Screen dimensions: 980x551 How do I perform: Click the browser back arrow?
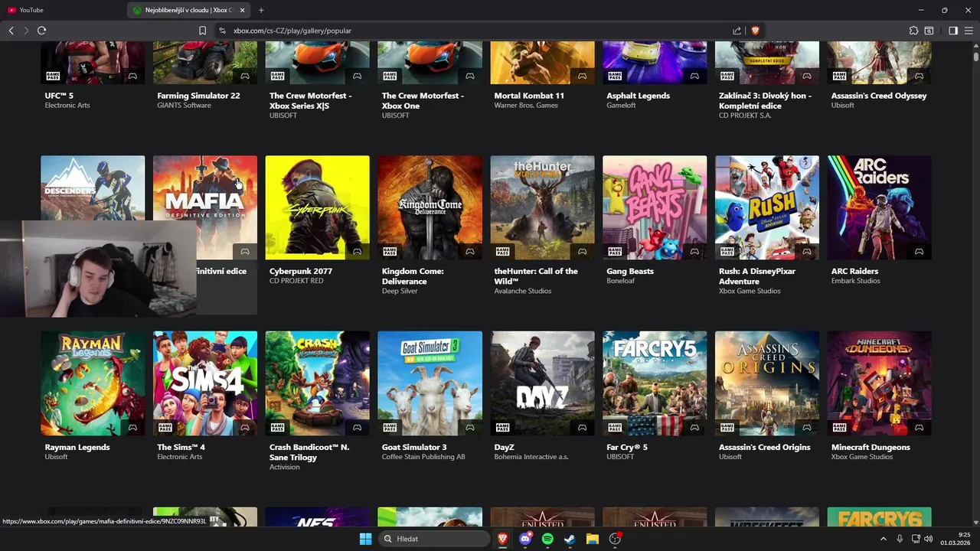click(x=11, y=31)
